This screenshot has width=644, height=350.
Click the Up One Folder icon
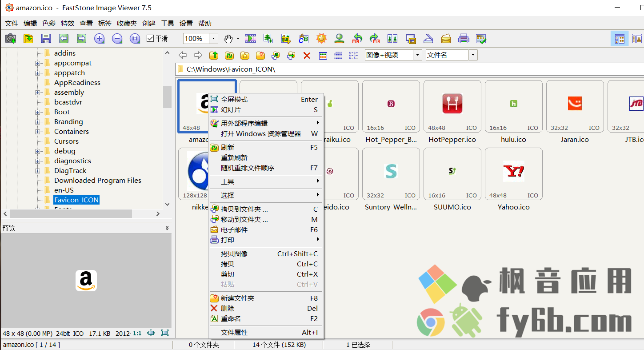[214, 55]
